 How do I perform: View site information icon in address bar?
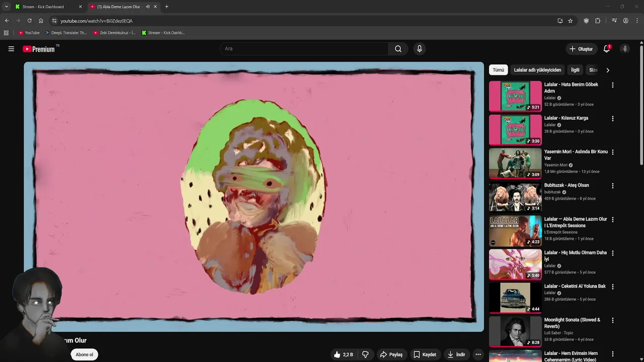[54, 21]
